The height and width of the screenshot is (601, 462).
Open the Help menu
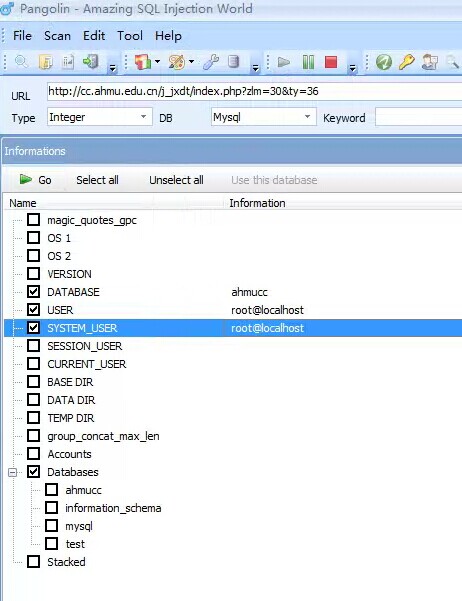pos(168,36)
